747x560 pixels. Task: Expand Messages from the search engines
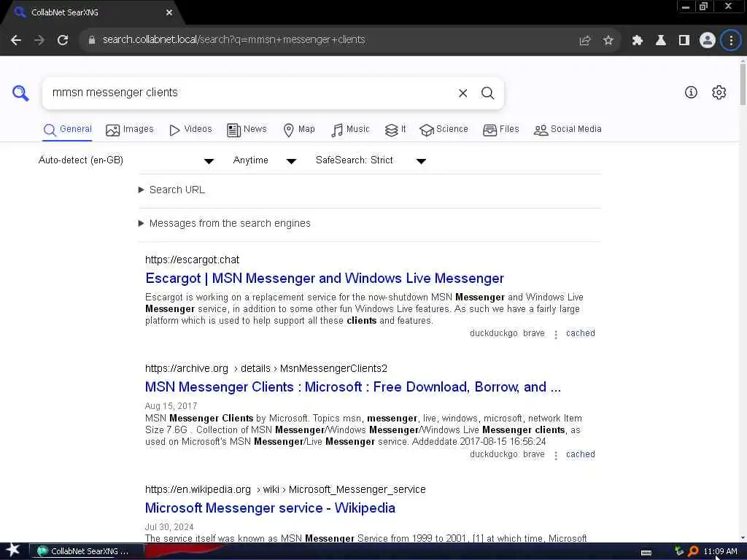pos(225,223)
